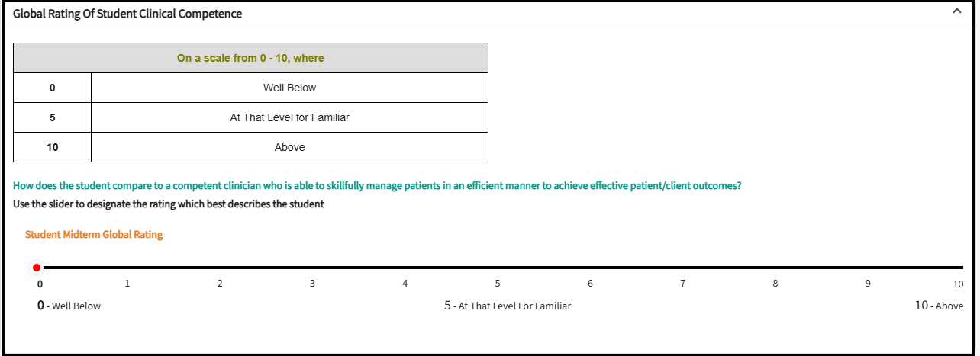The image size is (980, 356).
Task: Set slider to tick mark 7
Action: click(x=683, y=268)
